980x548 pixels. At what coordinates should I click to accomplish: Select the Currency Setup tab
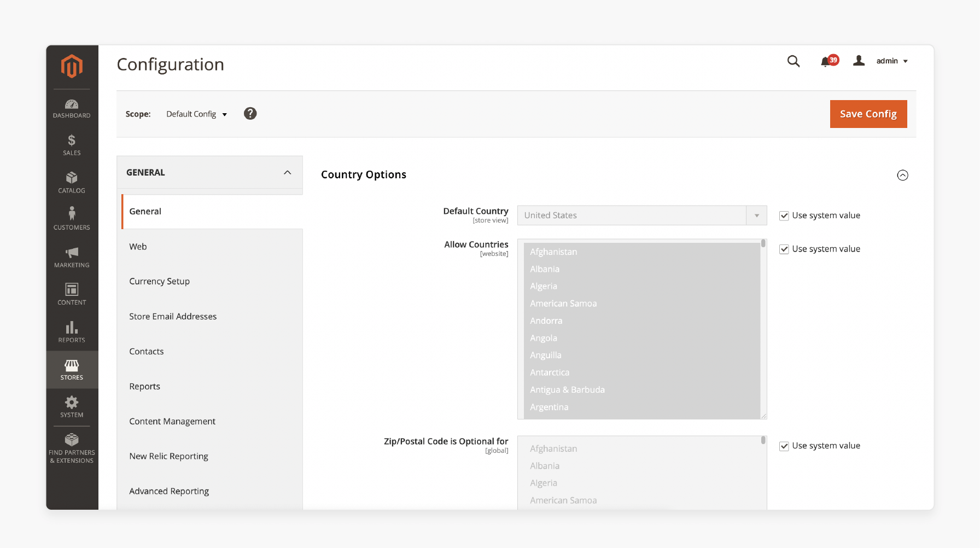tap(212, 282)
